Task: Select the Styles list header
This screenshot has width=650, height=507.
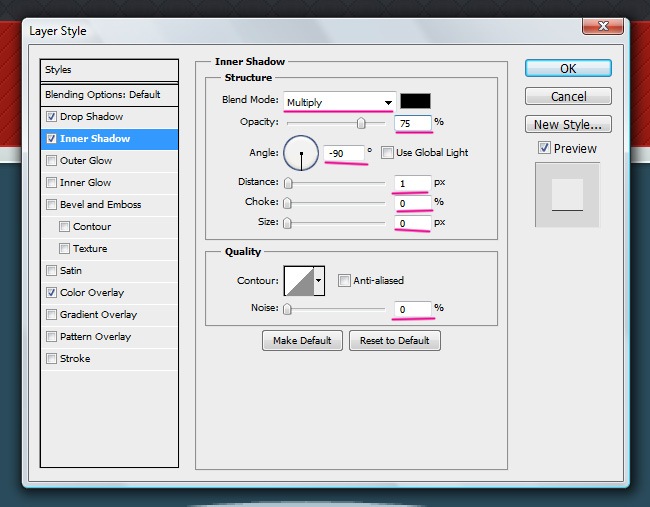Action: (109, 70)
